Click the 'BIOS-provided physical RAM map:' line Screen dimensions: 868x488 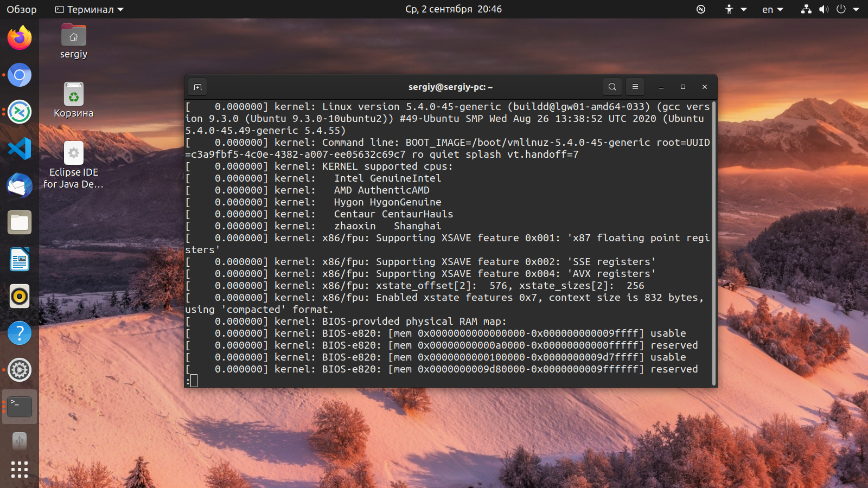click(346, 322)
